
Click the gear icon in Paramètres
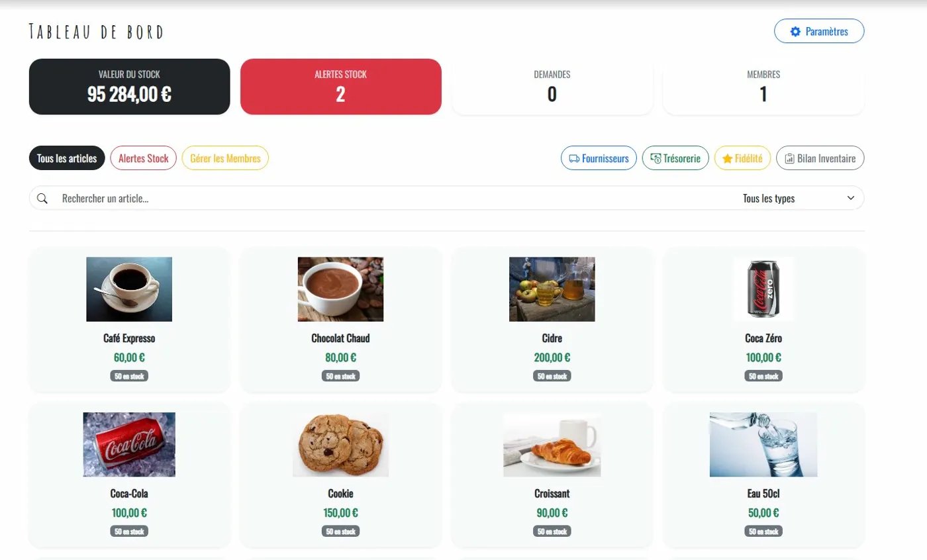[x=795, y=31]
